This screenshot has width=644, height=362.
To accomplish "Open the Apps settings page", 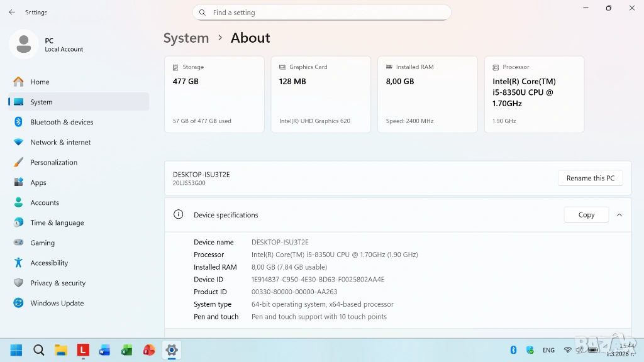I will click(x=38, y=182).
